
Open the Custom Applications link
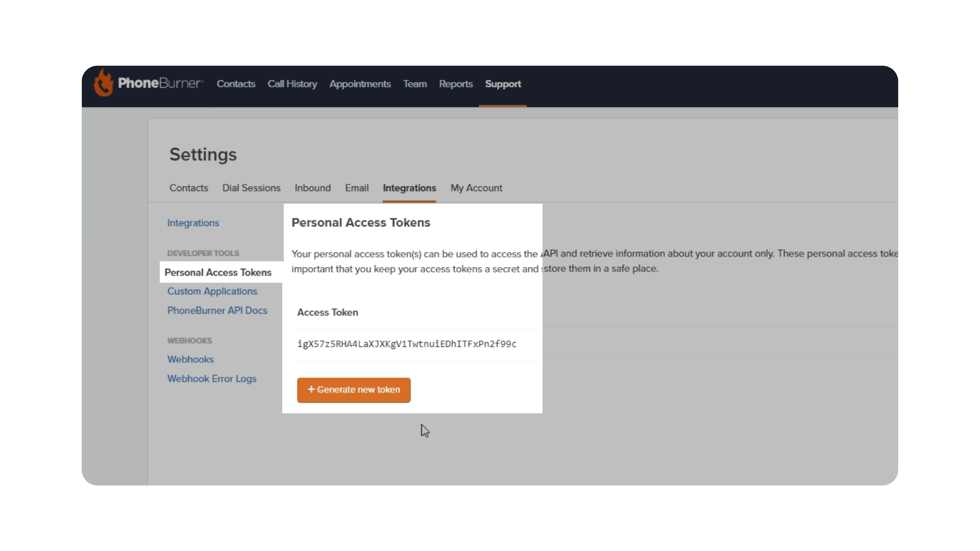coord(212,291)
